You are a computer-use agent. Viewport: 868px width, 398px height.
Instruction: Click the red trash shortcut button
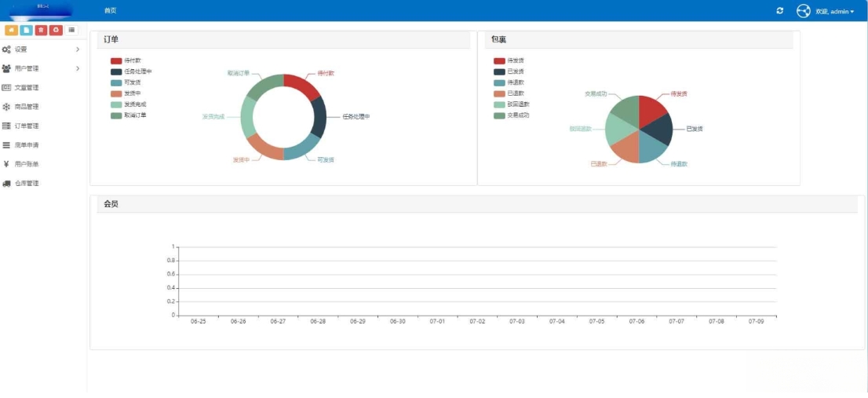(41, 30)
